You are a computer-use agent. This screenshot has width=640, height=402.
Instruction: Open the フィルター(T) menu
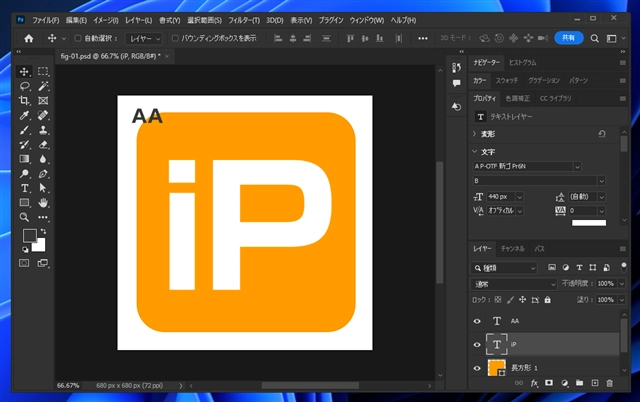(x=246, y=20)
